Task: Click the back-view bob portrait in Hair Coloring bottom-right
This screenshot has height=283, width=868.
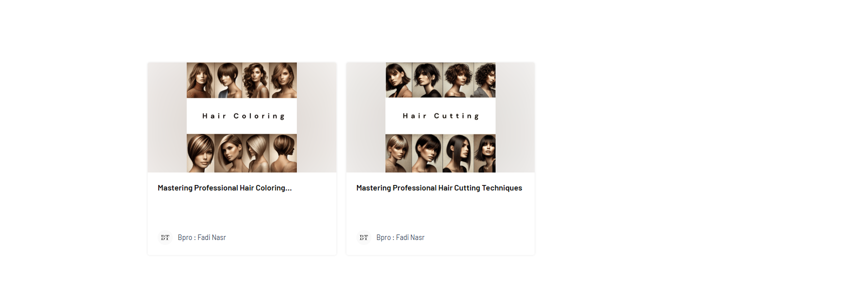Action: tap(283, 153)
